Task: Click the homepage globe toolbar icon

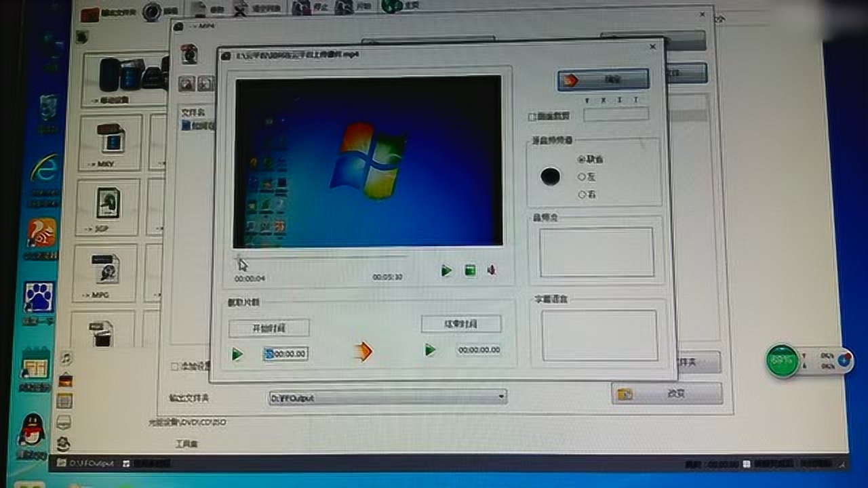Action: click(x=399, y=7)
